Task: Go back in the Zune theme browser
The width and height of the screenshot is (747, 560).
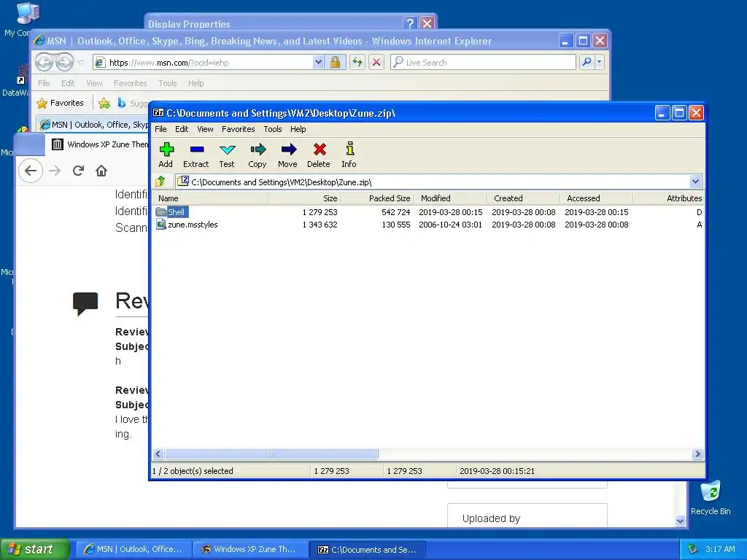Action: tap(31, 171)
